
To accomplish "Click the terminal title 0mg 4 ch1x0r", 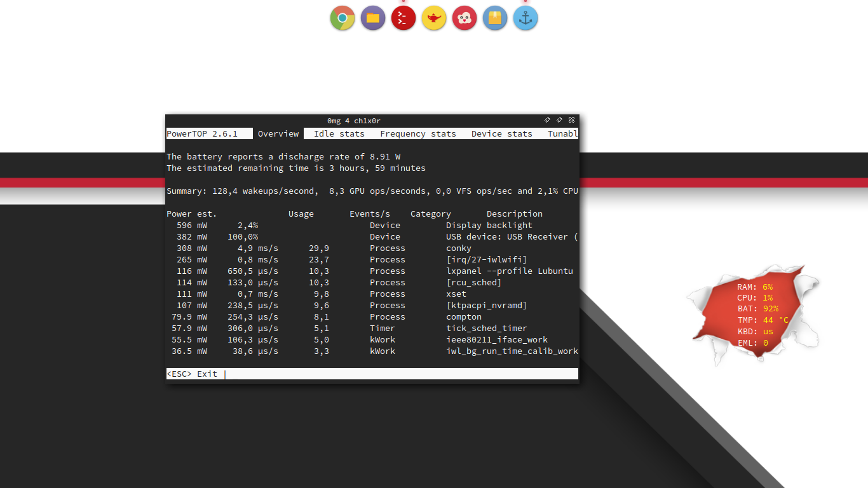I will click(354, 121).
